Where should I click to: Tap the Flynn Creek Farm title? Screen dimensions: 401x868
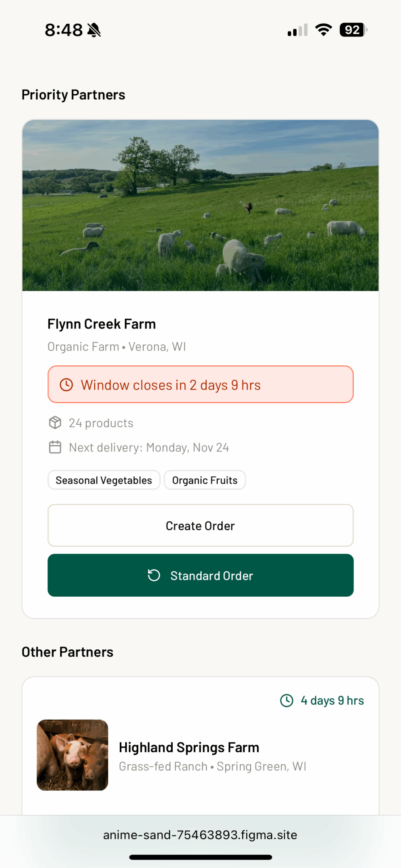pyautogui.click(x=101, y=324)
